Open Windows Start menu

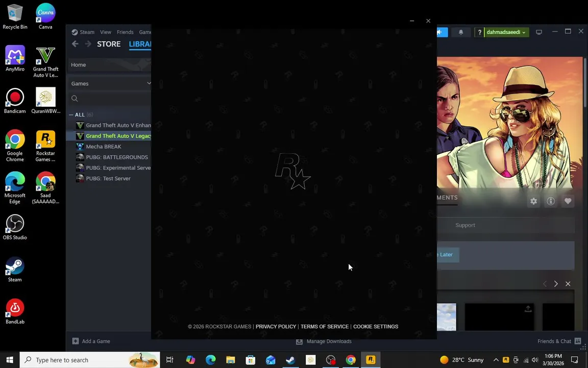(9, 360)
